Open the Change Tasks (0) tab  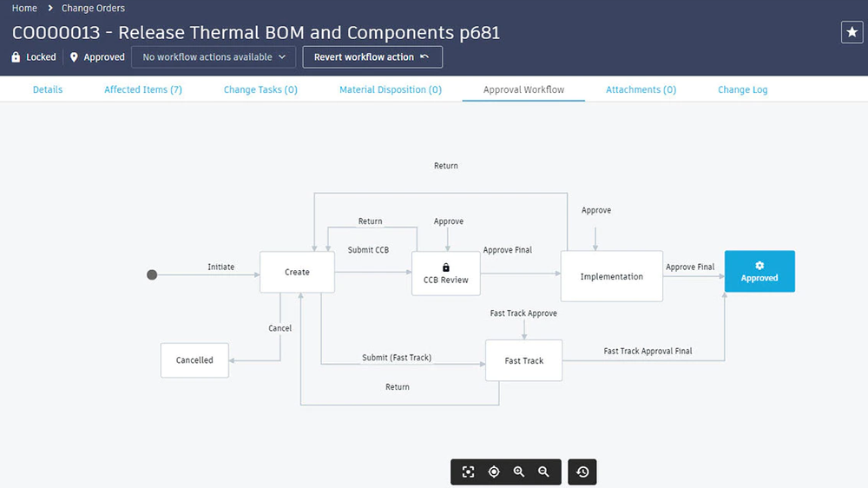click(260, 89)
